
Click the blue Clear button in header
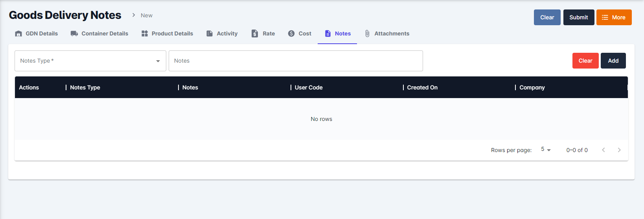(x=547, y=17)
